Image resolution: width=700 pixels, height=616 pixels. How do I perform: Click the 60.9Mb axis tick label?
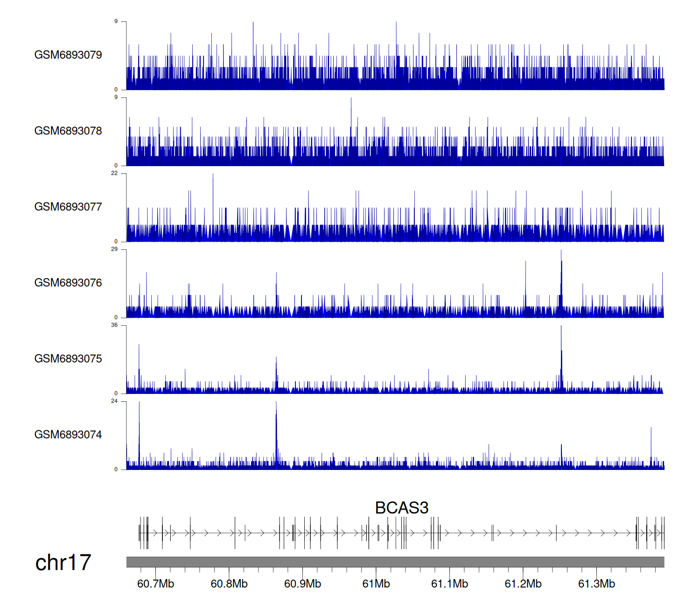click(302, 584)
